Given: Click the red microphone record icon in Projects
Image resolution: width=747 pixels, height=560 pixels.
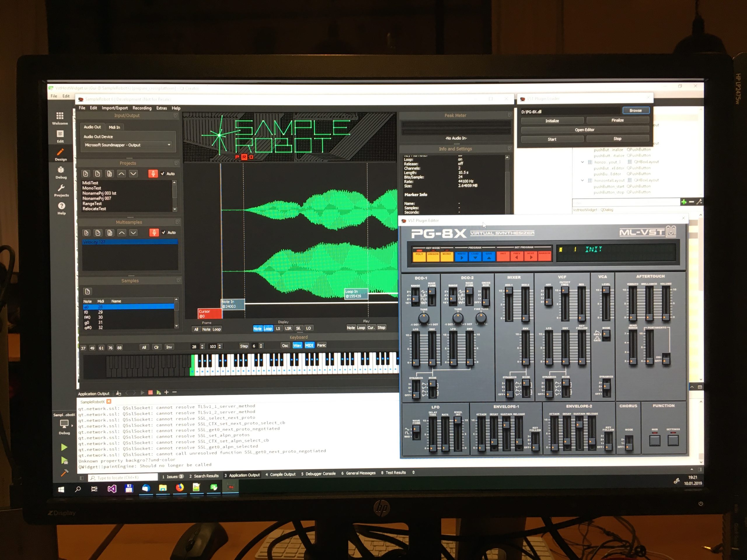Looking at the screenshot, I should point(153,174).
